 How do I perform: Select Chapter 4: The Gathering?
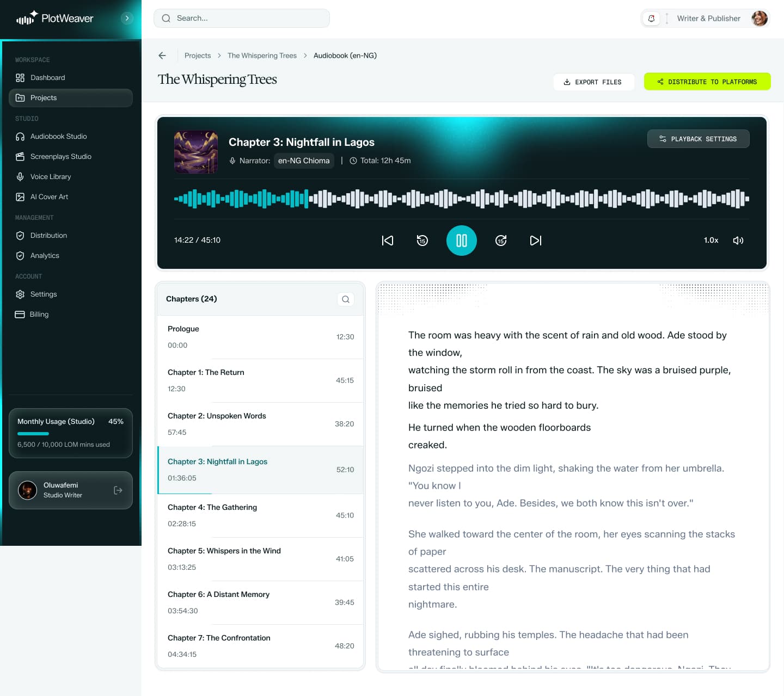click(260, 516)
